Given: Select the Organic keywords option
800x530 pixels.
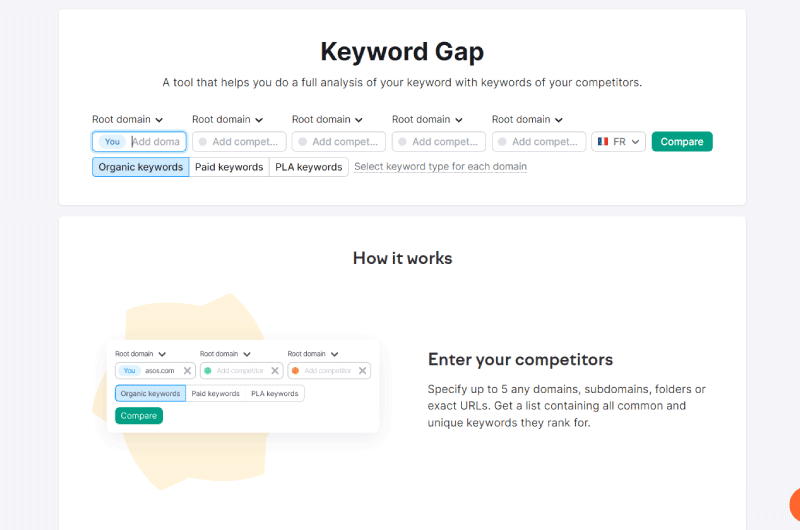Looking at the screenshot, I should pyautogui.click(x=140, y=167).
